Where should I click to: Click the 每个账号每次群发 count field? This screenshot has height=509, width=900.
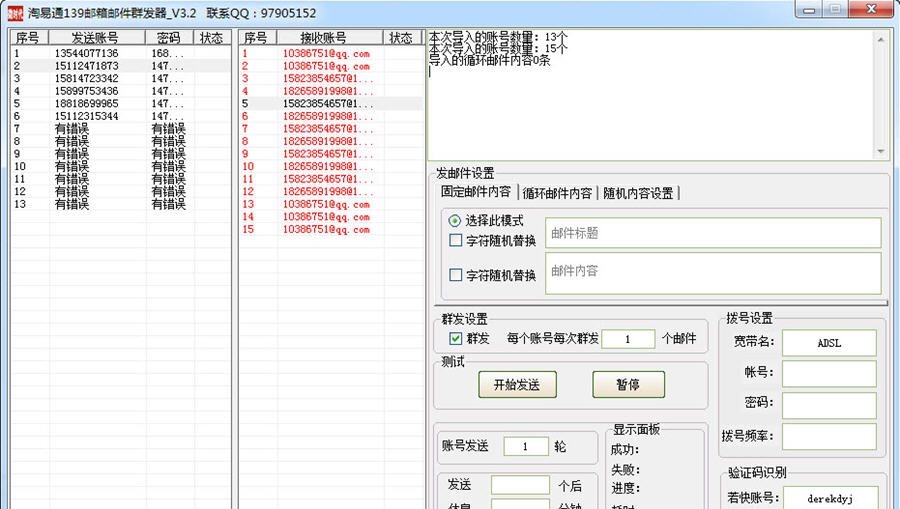pyautogui.click(x=628, y=339)
